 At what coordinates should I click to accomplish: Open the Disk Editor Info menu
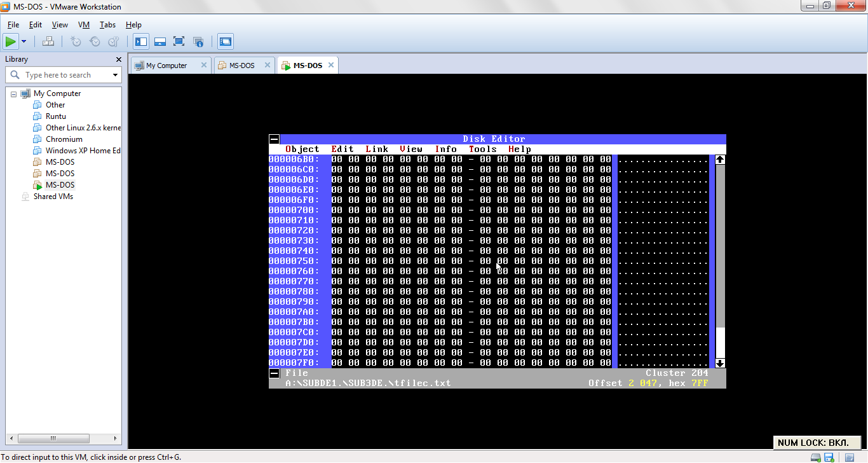click(446, 149)
